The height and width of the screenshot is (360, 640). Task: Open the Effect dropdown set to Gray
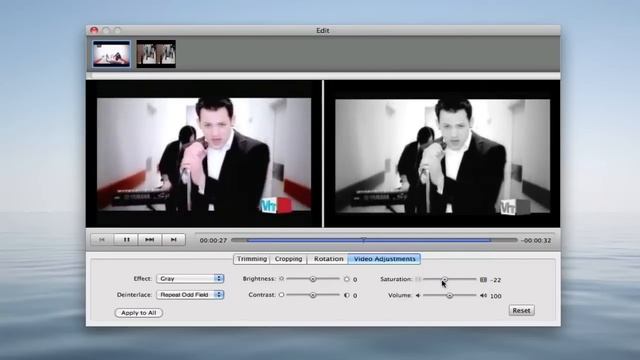[x=190, y=278]
